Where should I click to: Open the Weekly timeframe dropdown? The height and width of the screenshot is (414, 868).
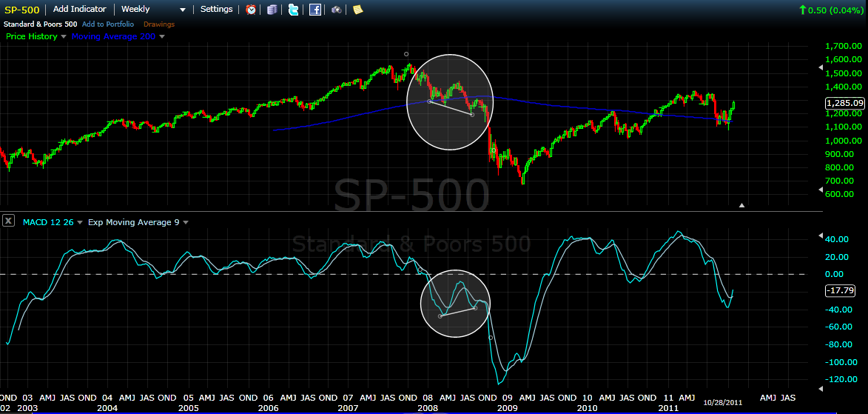tap(183, 10)
